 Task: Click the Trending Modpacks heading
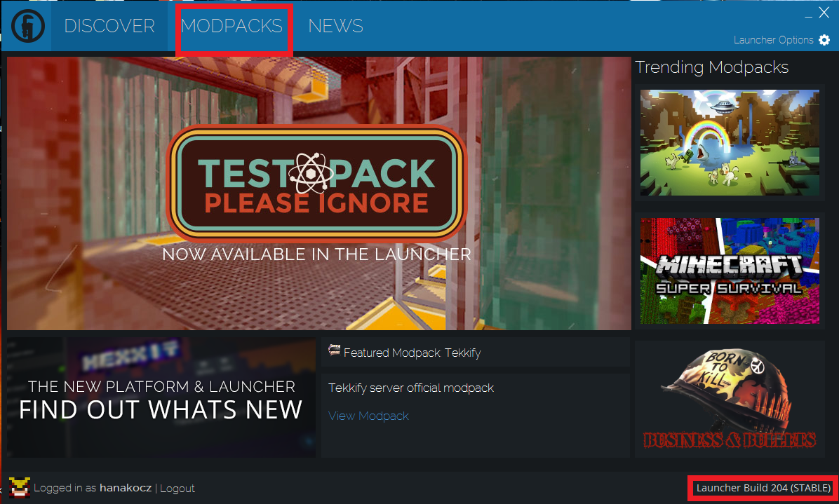pos(711,67)
